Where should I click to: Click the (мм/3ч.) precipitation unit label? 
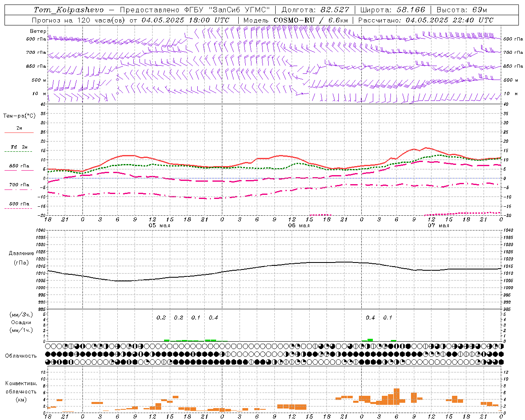(x=21, y=315)
